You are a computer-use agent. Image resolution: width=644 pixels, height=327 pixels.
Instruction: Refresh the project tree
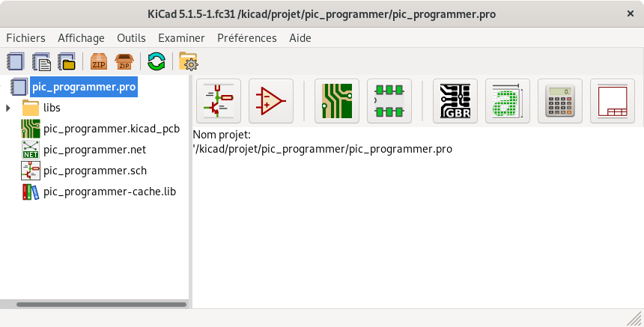pyautogui.click(x=156, y=61)
